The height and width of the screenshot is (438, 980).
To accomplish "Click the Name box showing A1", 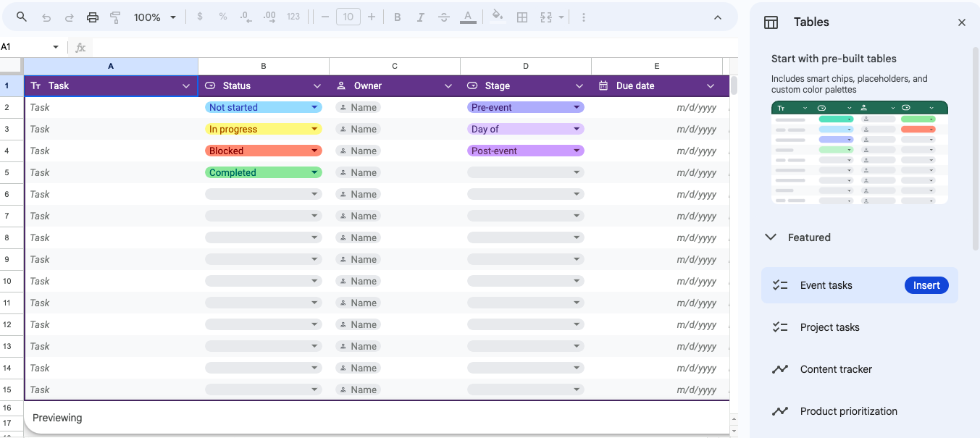I will pyautogui.click(x=29, y=47).
